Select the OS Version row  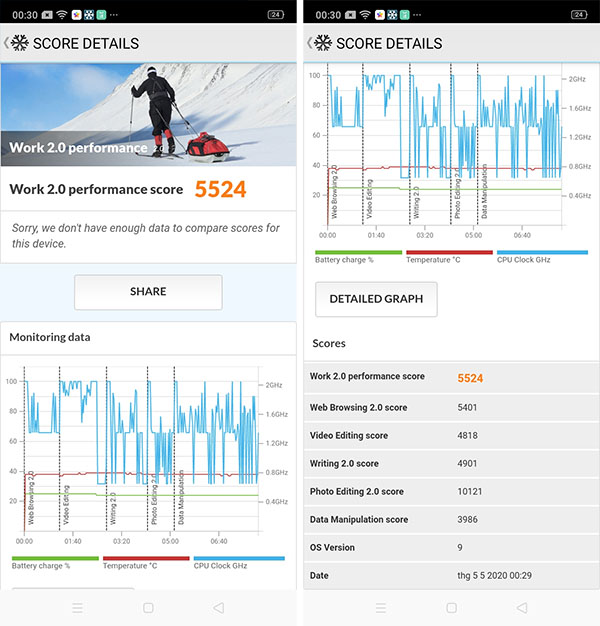click(x=451, y=547)
